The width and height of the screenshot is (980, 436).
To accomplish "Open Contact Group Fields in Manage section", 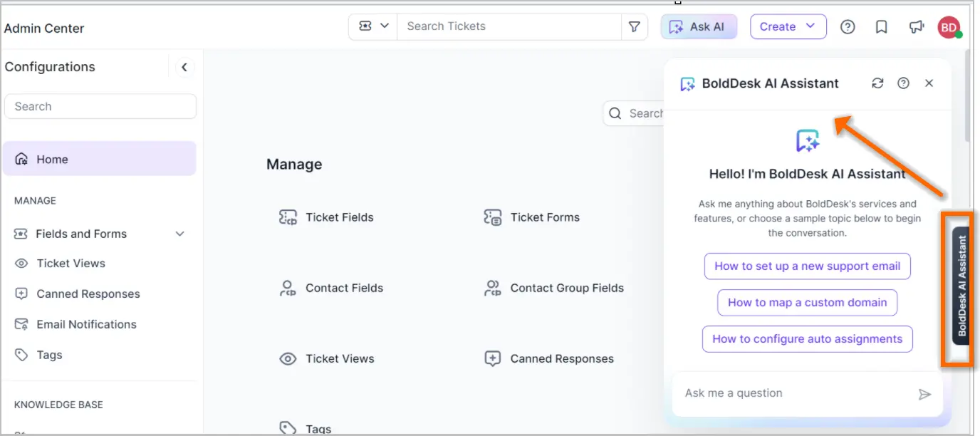I will (x=567, y=288).
